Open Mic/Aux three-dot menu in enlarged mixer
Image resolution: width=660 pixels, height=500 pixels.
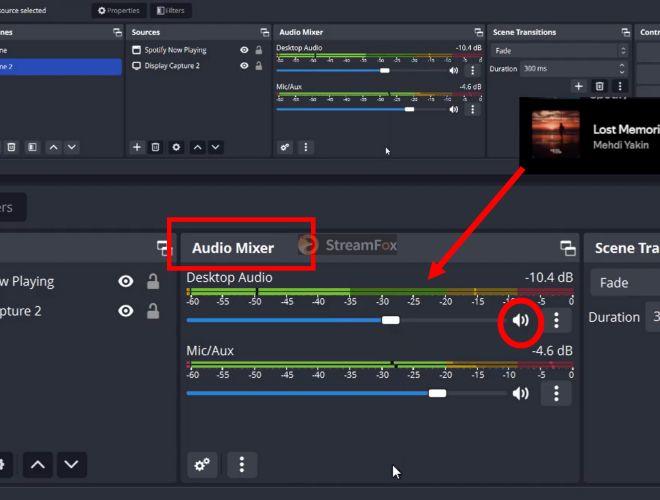pyautogui.click(x=556, y=394)
